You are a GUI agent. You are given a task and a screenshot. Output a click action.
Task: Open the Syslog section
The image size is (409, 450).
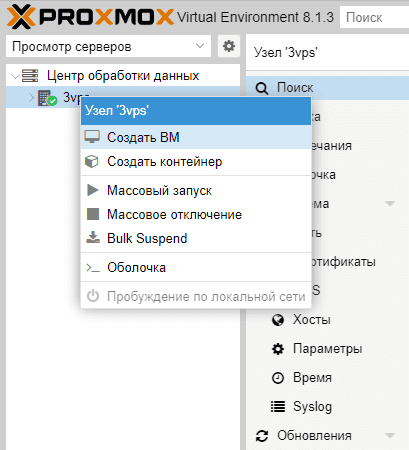(x=328, y=407)
